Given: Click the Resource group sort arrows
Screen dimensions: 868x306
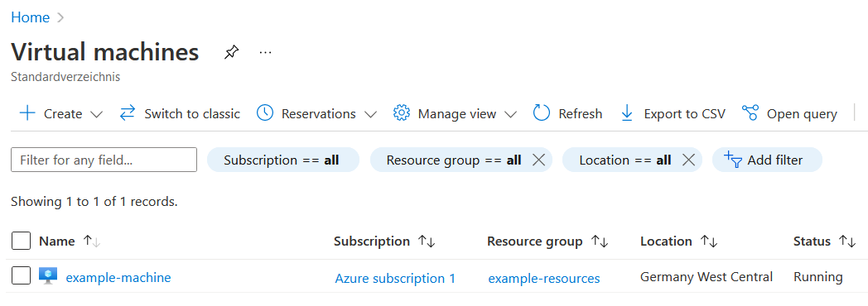Looking at the screenshot, I should pyautogui.click(x=600, y=241).
